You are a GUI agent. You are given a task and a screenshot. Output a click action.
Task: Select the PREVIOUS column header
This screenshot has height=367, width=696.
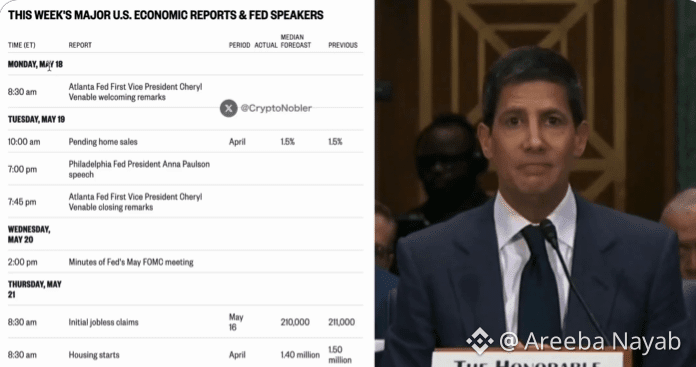(343, 45)
